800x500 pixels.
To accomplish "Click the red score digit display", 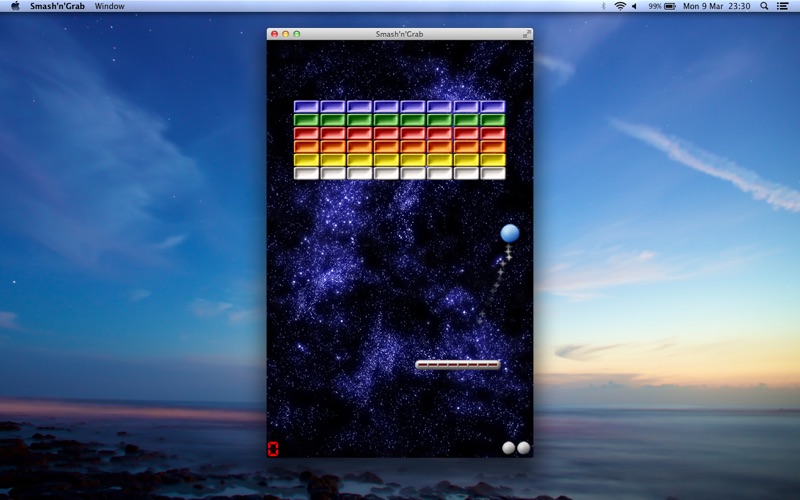I will 273,449.
